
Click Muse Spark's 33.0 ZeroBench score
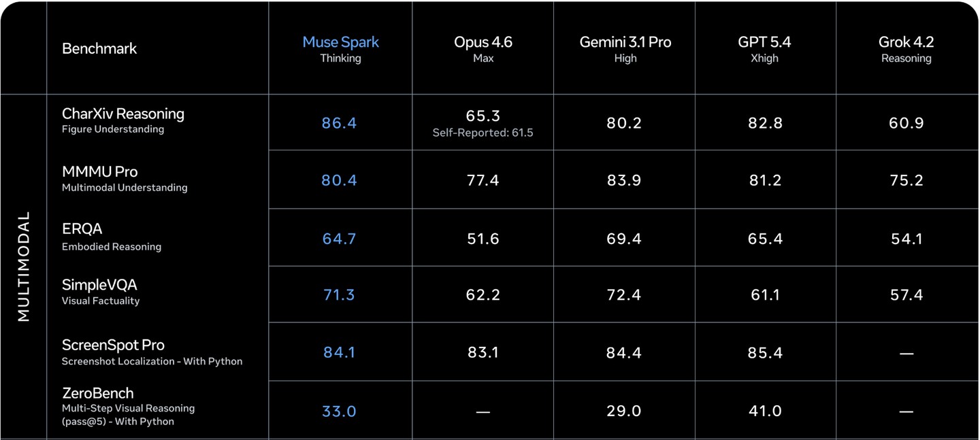pos(339,411)
